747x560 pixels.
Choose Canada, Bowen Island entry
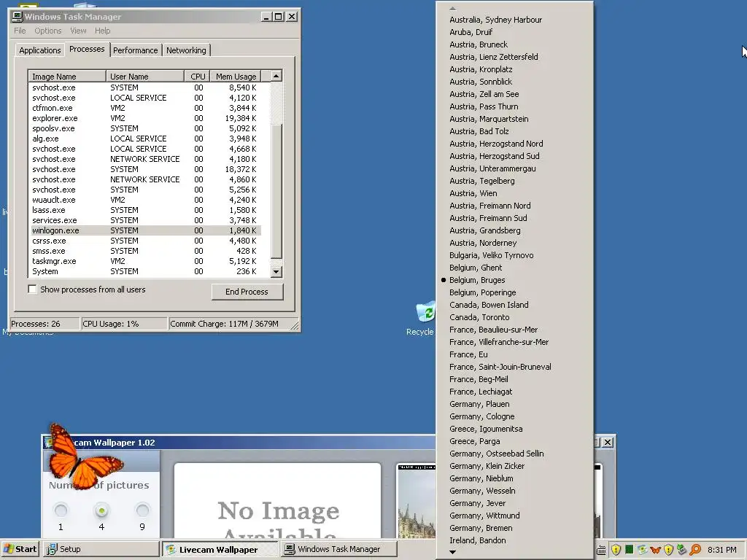click(514, 305)
